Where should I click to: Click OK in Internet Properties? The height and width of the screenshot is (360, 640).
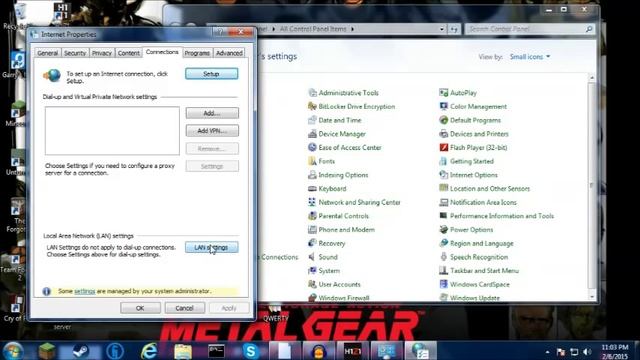click(x=140, y=308)
